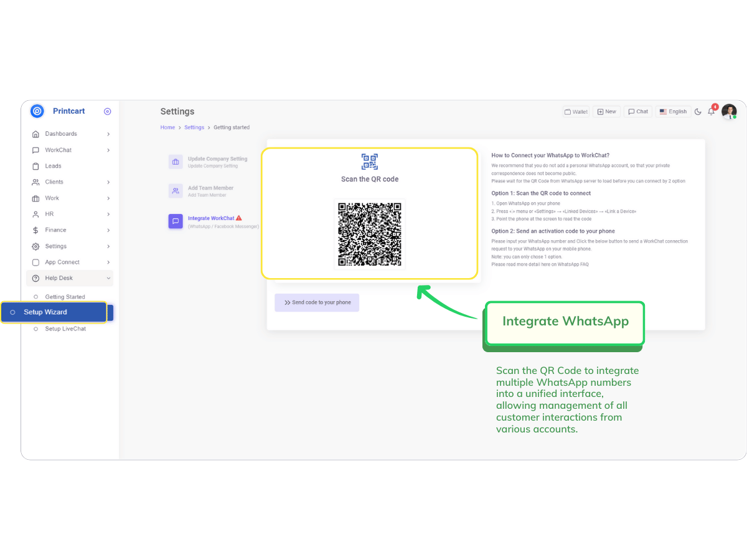Click the Scan the QR code caption
This screenshot has width=747, height=560.
(370, 179)
